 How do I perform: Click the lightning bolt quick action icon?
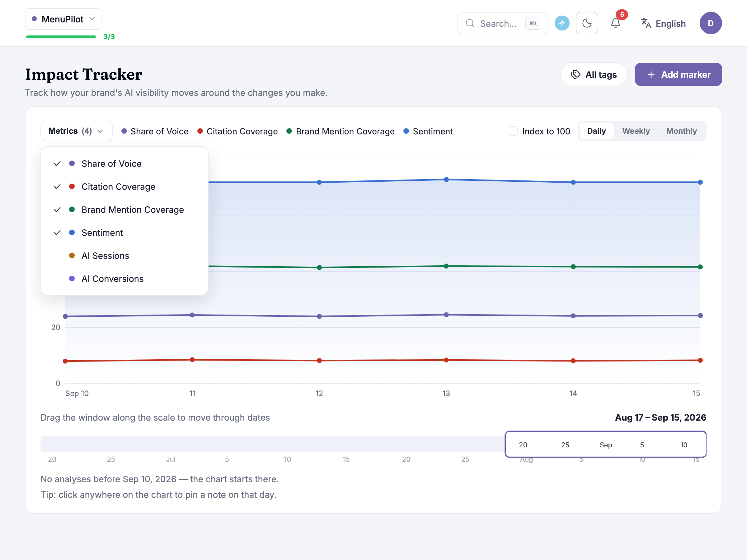point(562,23)
